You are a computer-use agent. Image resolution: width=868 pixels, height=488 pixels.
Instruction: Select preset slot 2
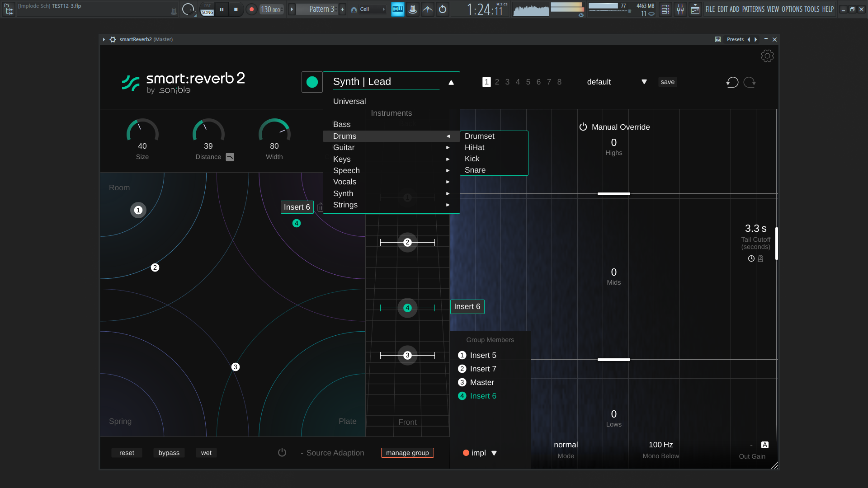coord(497,82)
